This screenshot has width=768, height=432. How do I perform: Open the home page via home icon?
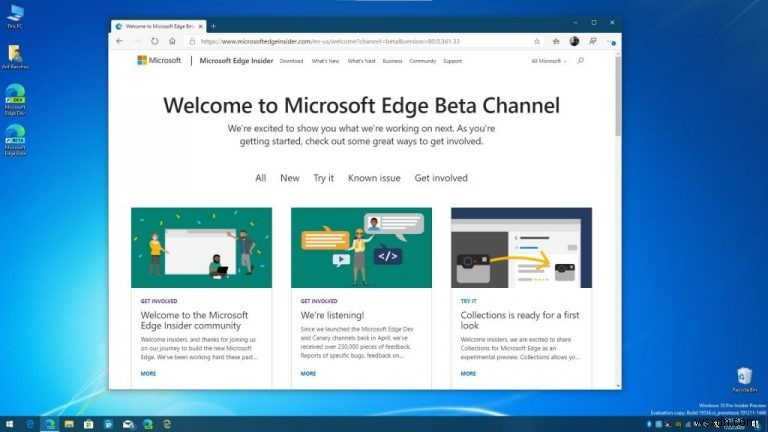(x=172, y=41)
